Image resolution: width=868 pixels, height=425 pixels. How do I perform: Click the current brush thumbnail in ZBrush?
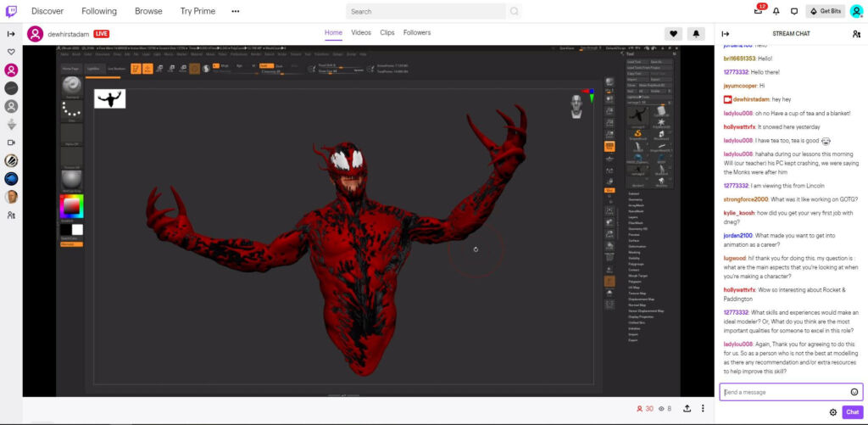(x=72, y=87)
